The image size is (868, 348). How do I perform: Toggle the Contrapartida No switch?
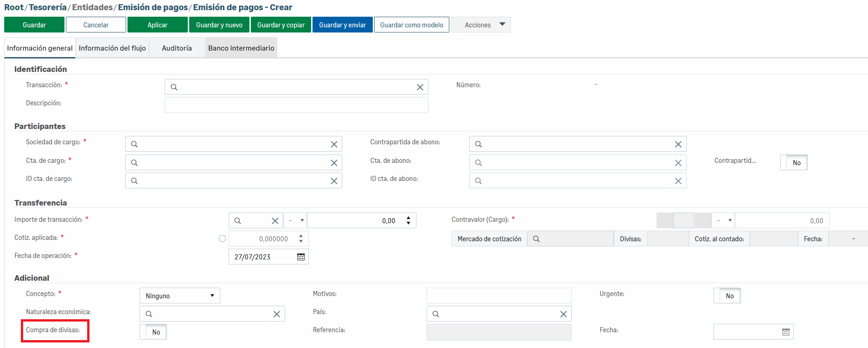pos(794,163)
